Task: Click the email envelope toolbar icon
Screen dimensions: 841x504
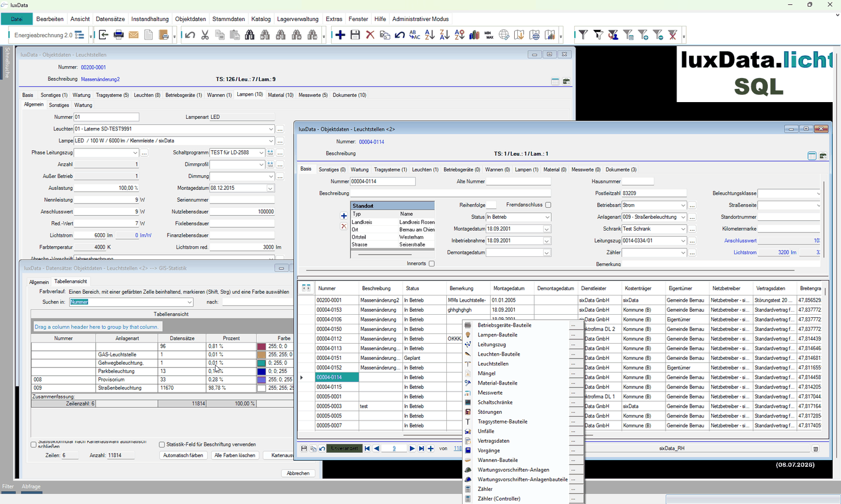Action: click(x=133, y=35)
